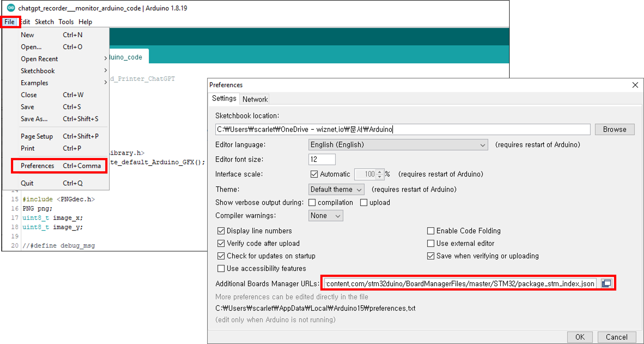Switch to the Network tab

(x=255, y=99)
